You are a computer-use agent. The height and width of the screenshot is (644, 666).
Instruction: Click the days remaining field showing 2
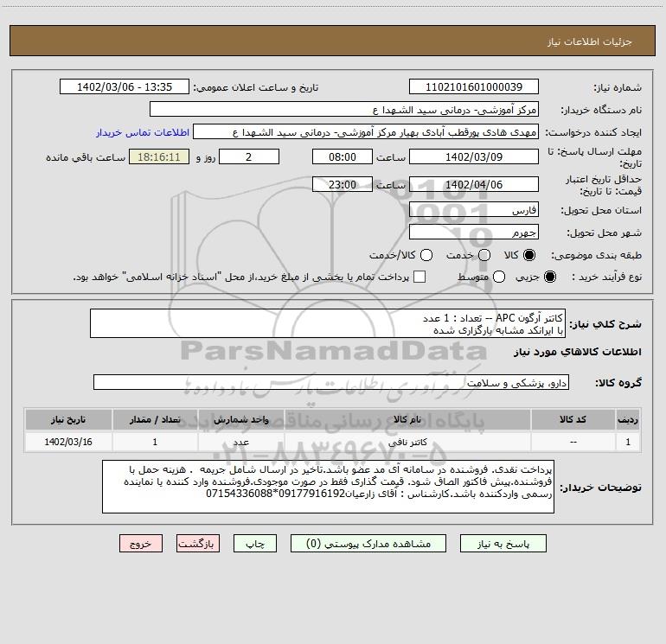point(249,156)
